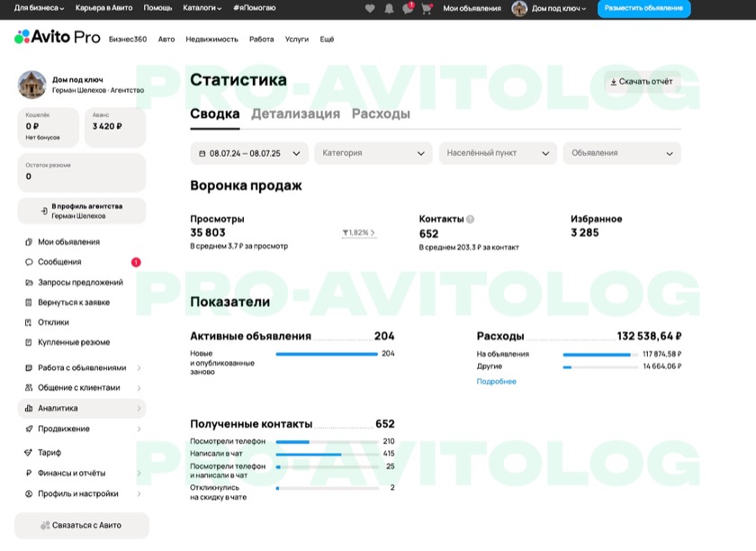Open Карьера в Авито link
756x551 pixels.
pos(103,8)
